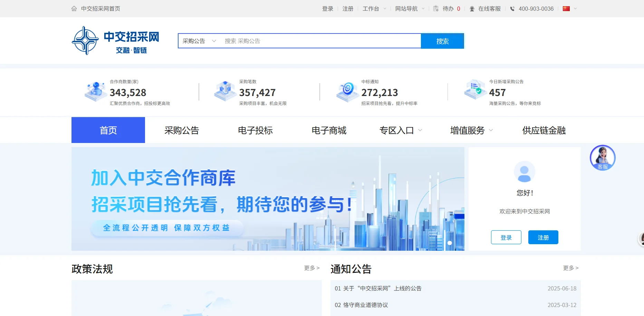Click the 注册 button in welcome panel
The width and height of the screenshot is (644, 316).
coord(543,237)
